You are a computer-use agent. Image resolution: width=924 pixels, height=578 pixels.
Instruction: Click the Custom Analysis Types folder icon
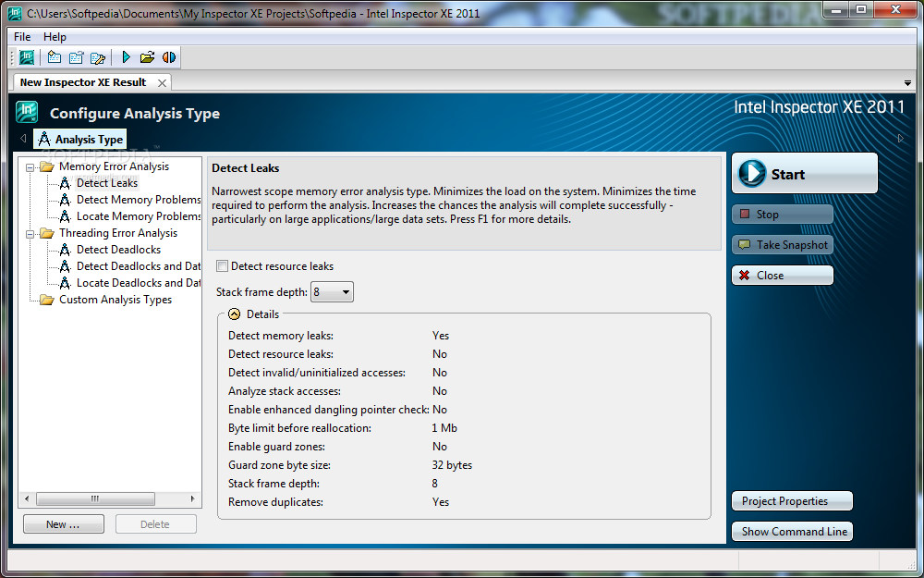(46, 301)
